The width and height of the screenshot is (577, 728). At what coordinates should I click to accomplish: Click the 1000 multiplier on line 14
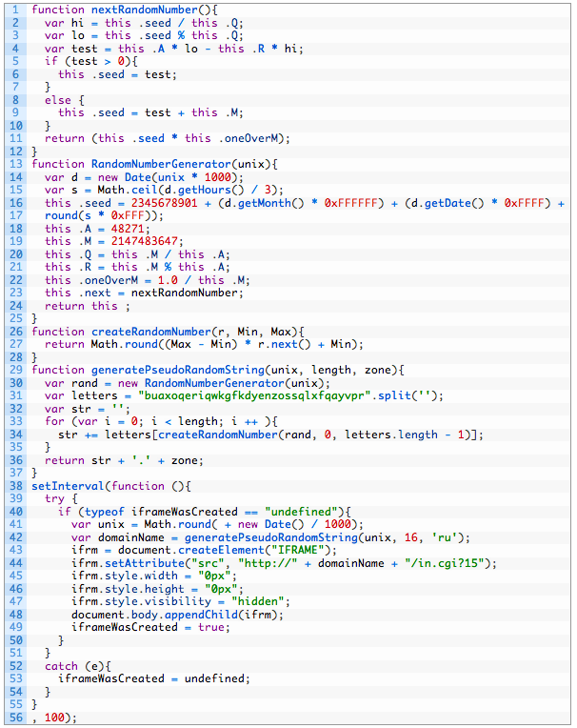click(217, 177)
